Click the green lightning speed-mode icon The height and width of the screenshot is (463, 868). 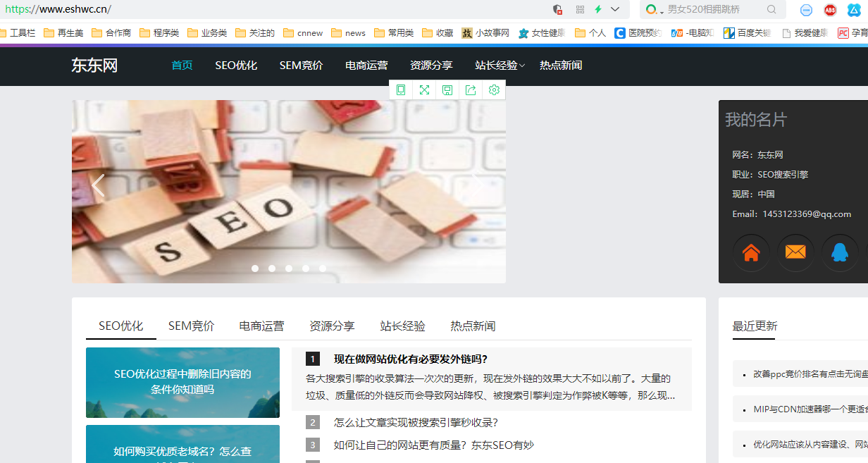598,9
